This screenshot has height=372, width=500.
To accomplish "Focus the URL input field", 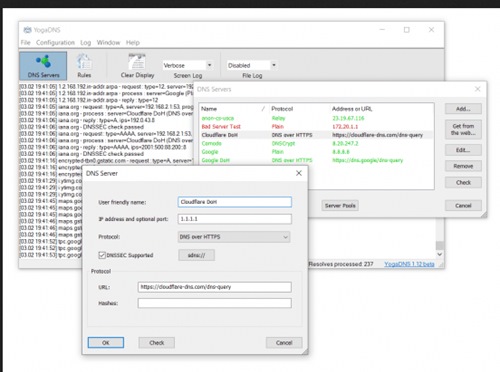I will tap(215, 287).
